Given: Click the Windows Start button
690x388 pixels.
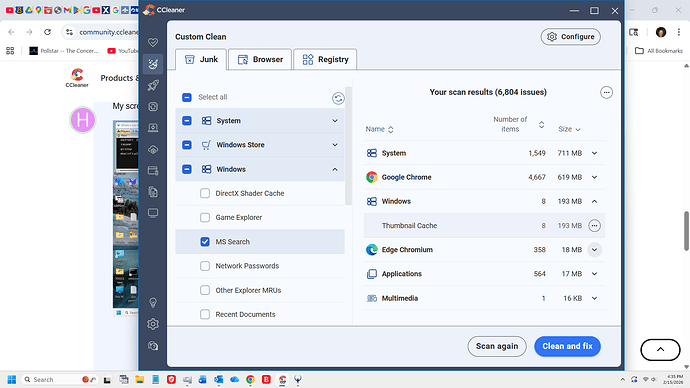Looking at the screenshot, I should [12, 379].
